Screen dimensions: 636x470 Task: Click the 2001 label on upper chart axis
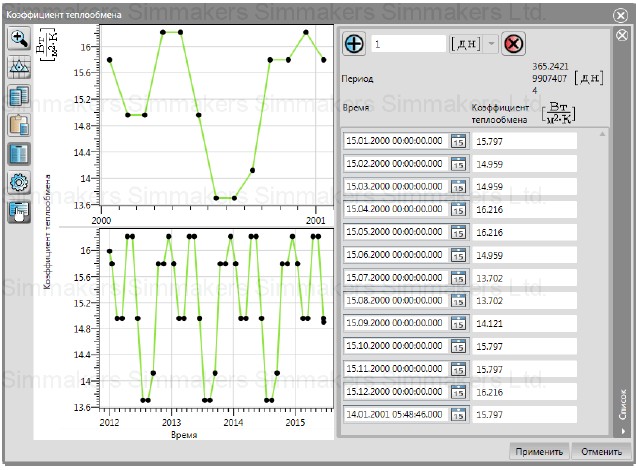(x=316, y=220)
